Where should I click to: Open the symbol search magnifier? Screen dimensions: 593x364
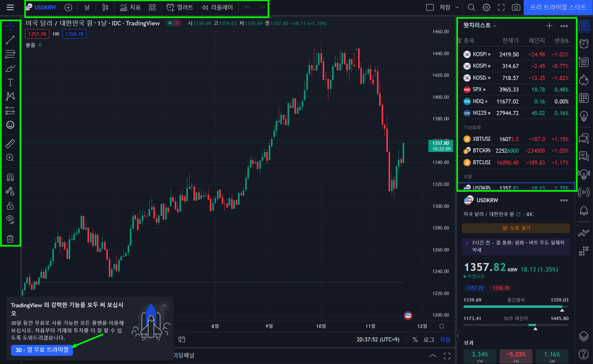tap(471, 7)
